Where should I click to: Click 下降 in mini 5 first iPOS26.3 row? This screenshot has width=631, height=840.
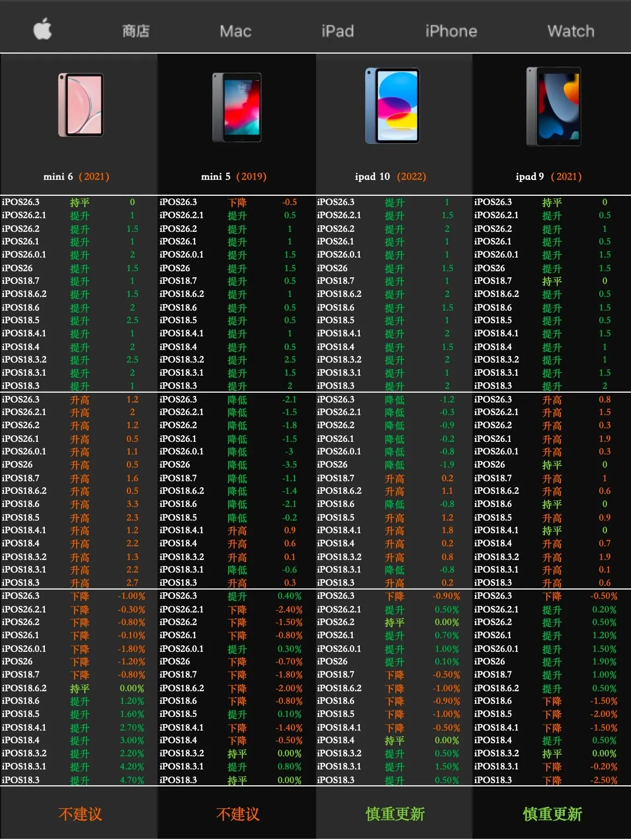coord(237,202)
